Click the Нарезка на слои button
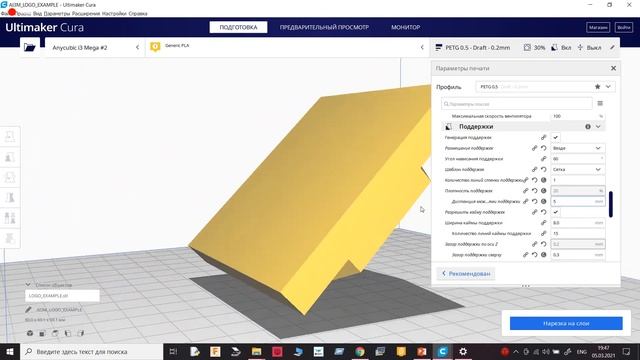Screen dimensions: 640x360 pos(566,323)
